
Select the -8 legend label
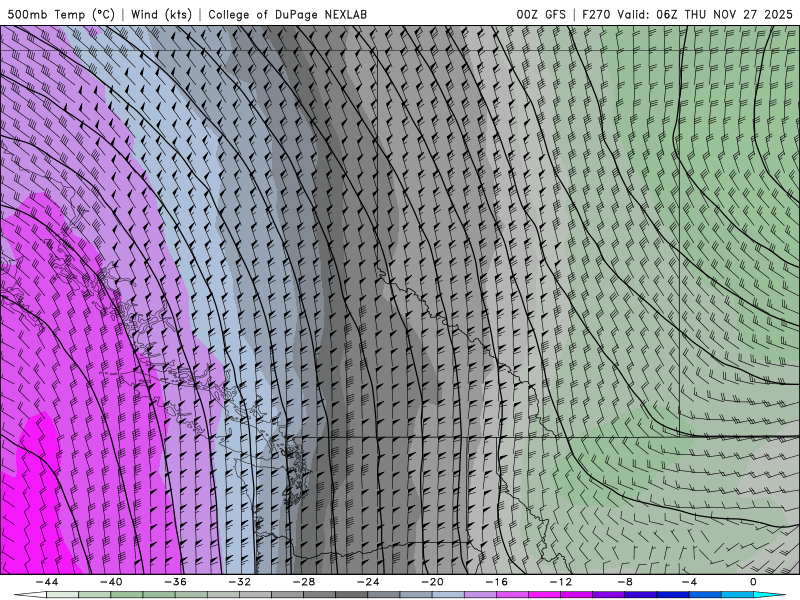pyautogui.click(x=626, y=582)
